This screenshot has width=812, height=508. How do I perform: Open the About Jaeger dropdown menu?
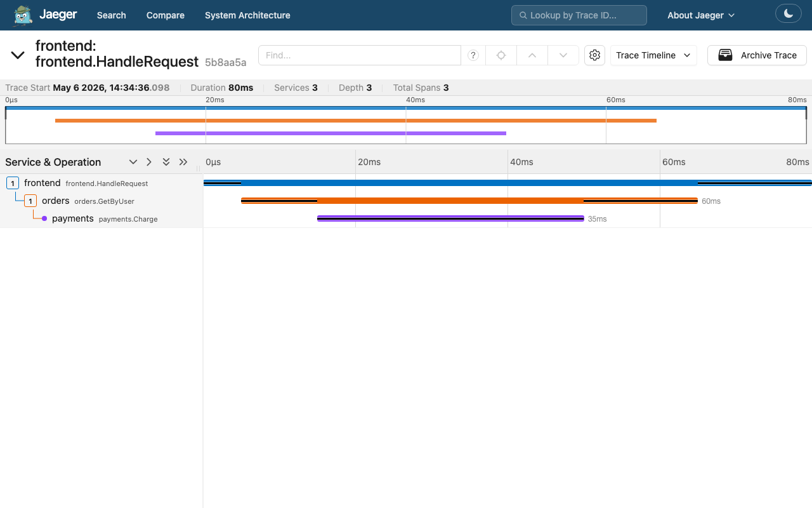point(701,15)
